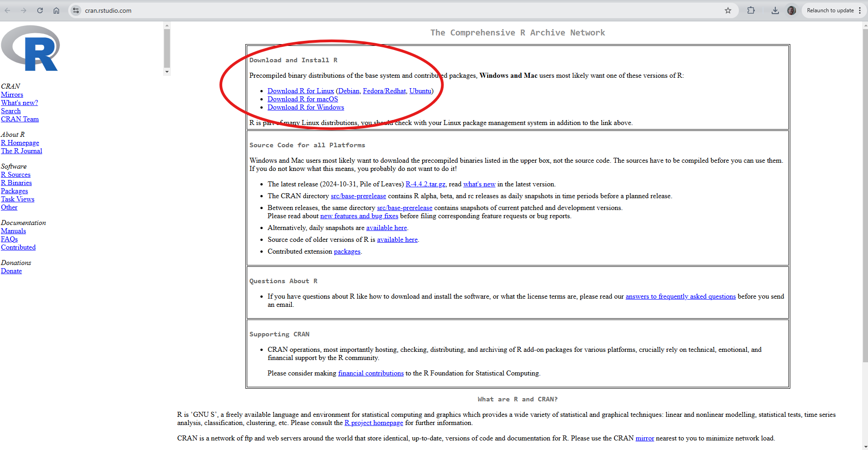This screenshot has width=868, height=450.
Task: Open Contributed extension packages link
Action: (347, 251)
